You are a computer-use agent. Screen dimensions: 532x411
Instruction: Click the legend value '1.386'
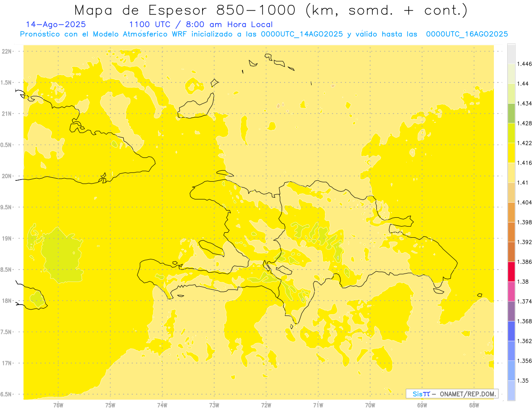click(524, 262)
